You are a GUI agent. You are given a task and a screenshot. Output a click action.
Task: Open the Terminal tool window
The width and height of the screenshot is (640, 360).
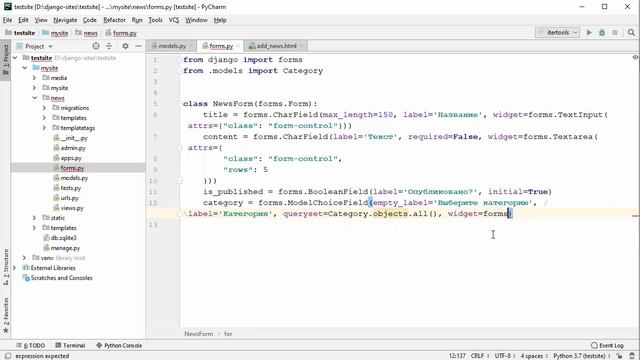coord(70,345)
